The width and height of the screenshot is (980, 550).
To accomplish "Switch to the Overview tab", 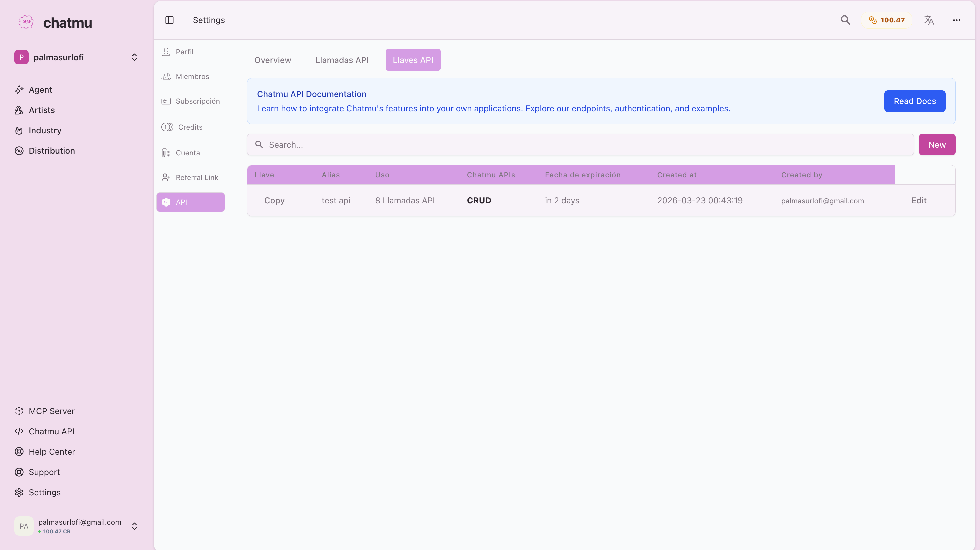I will click(x=272, y=60).
